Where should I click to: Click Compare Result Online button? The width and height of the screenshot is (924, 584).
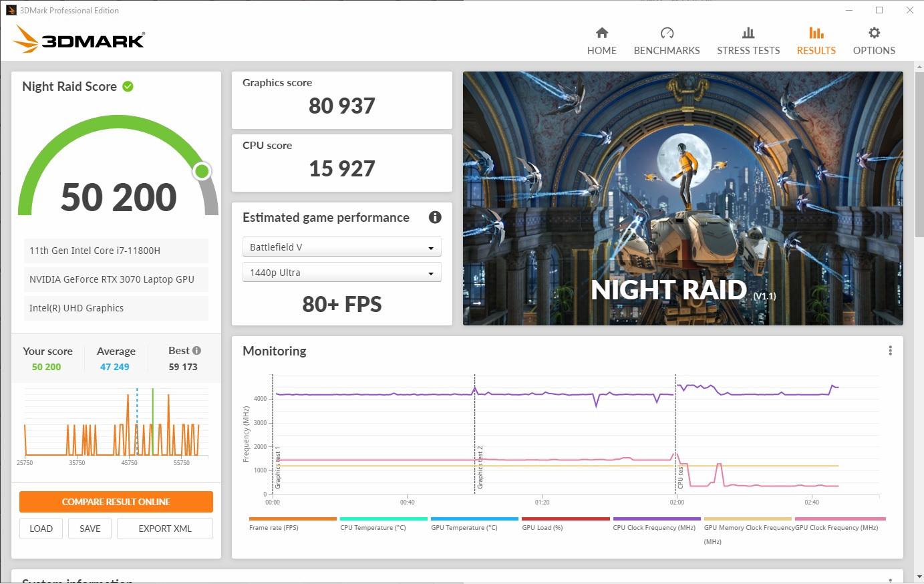tap(116, 502)
